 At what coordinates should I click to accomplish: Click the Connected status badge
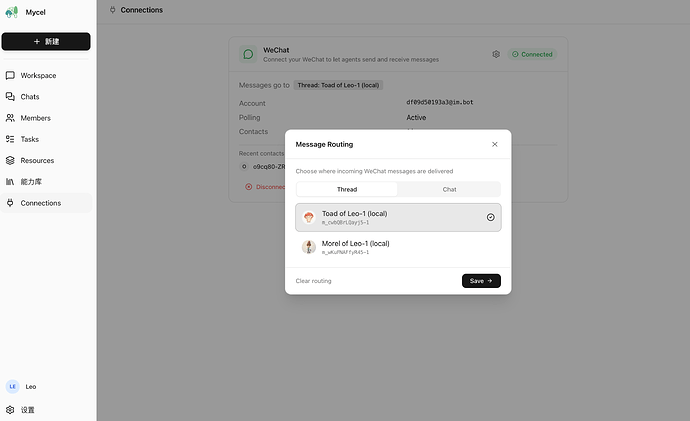point(532,54)
